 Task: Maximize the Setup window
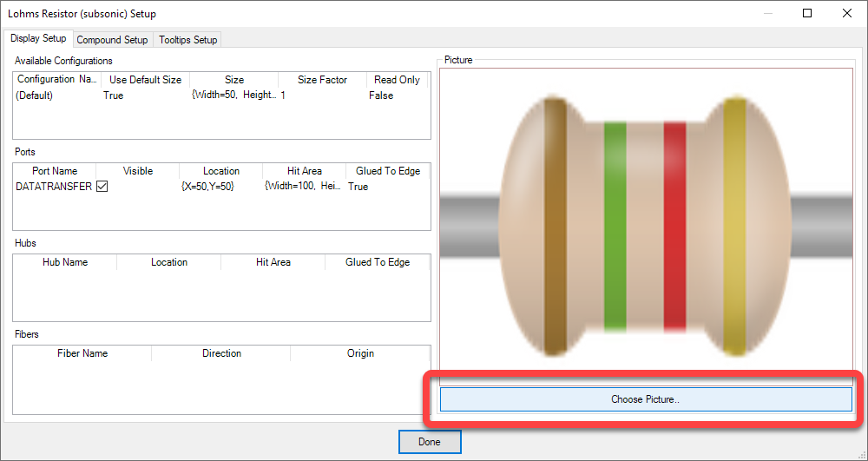click(807, 14)
